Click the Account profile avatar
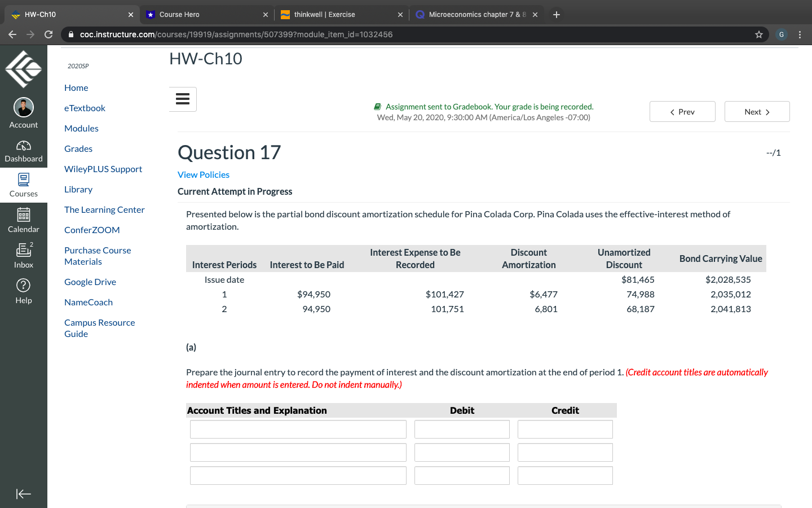The height and width of the screenshot is (508, 812). [x=23, y=107]
